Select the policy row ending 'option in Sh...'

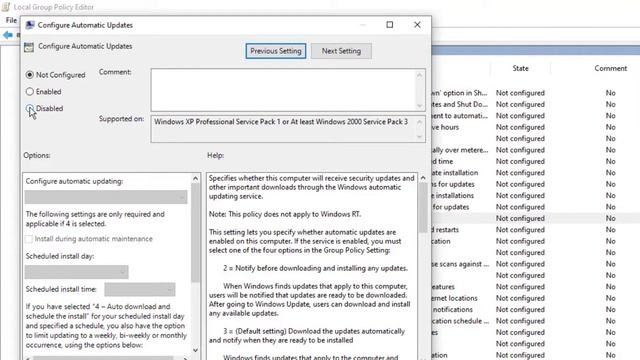pyautogui.click(x=536, y=93)
